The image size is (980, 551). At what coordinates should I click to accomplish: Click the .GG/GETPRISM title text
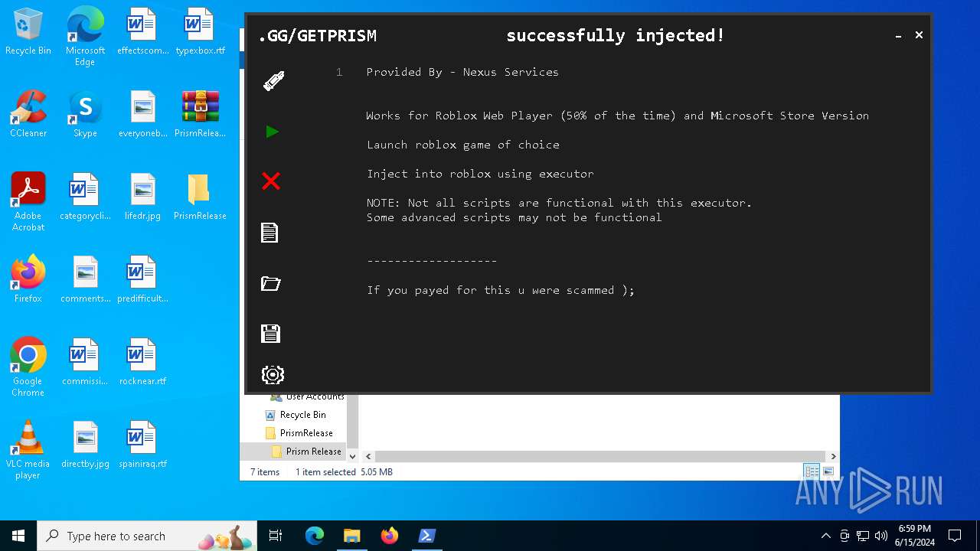pos(317,36)
